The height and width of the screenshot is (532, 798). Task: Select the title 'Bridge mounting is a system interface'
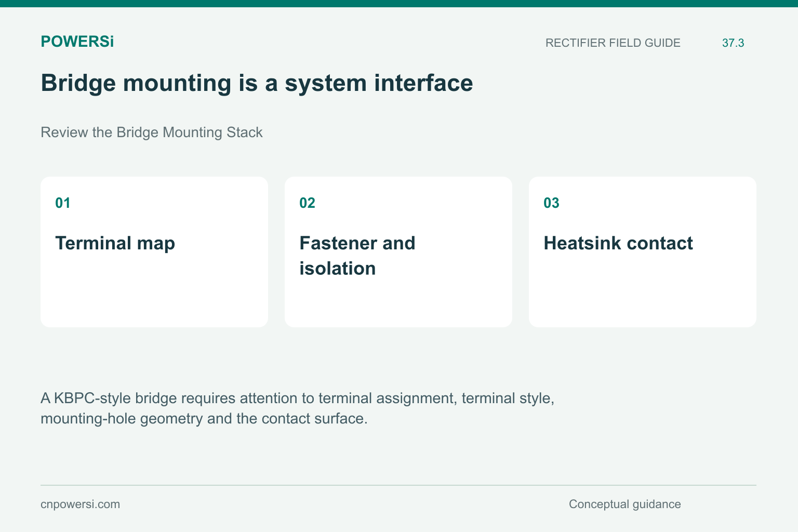[x=257, y=83]
